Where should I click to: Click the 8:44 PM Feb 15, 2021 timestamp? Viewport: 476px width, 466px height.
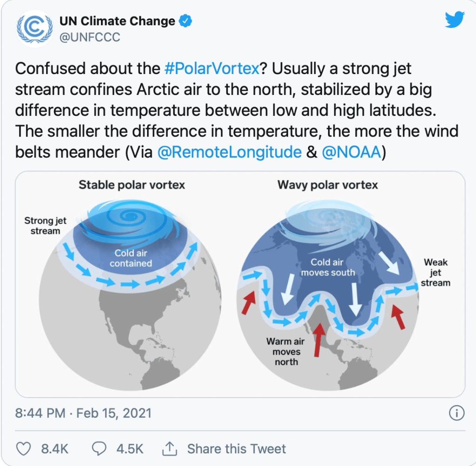tap(83, 413)
